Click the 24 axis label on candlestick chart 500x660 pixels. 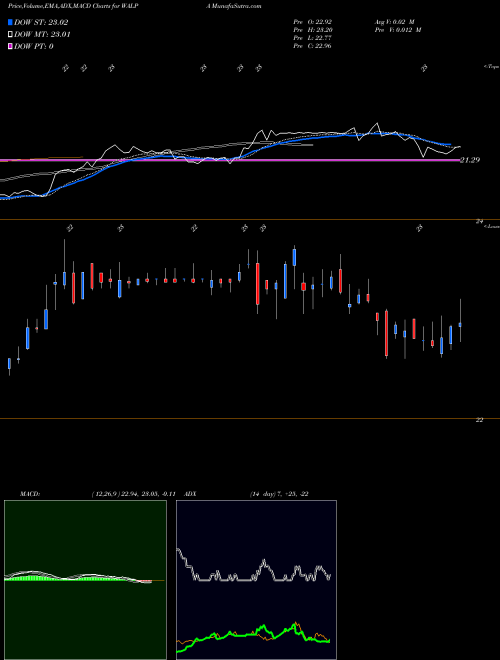(x=479, y=221)
